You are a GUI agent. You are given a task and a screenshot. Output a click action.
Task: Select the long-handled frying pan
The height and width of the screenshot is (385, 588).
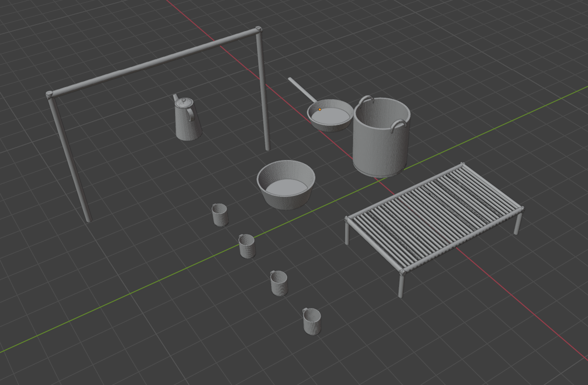coord(330,115)
